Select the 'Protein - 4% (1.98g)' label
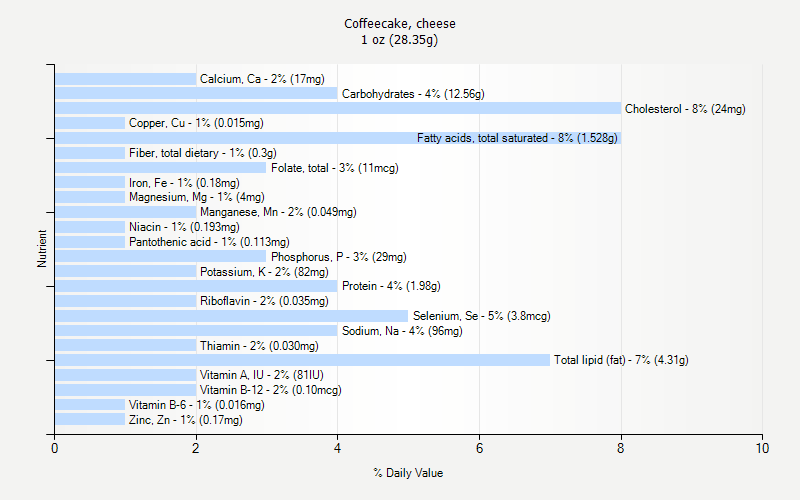The image size is (800, 500). (391, 286)
